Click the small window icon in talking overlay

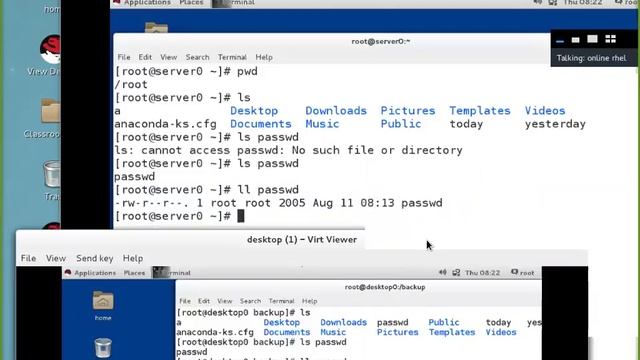point(576,40)
